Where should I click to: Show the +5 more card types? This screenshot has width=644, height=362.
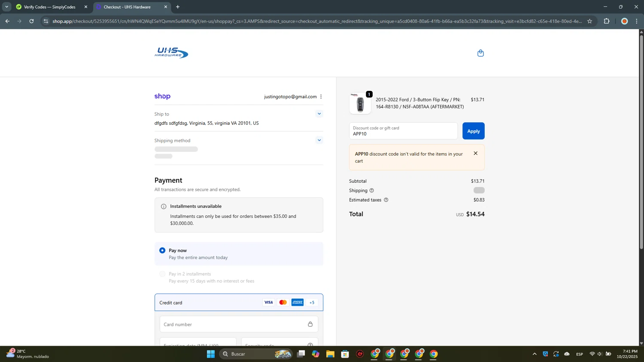coord(312,302)
